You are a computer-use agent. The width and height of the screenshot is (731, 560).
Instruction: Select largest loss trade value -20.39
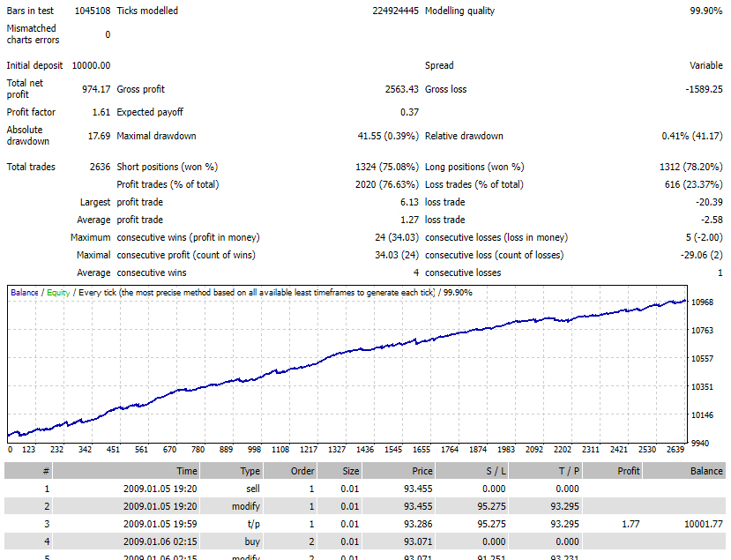(x=709, y=202)
